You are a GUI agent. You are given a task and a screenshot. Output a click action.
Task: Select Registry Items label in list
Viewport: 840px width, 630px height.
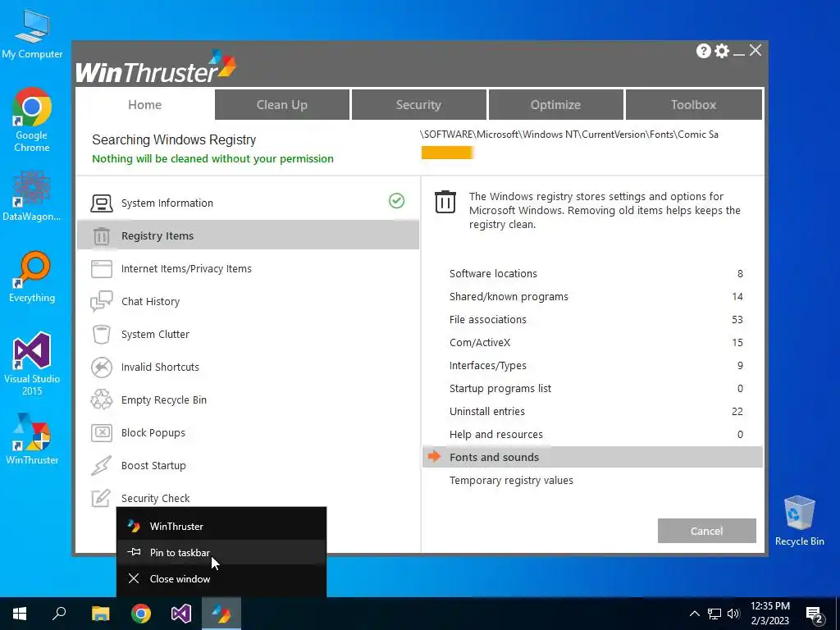point(157,235)
